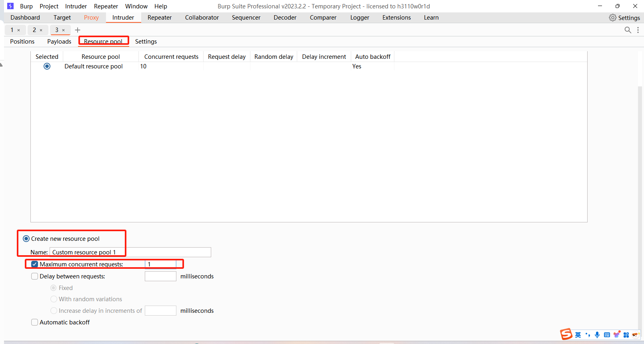Image resolution: width=644 pixels, height=344 pixels.
Task: Toggle Sogou English/Chinese language mode
Action: [578, 335]
